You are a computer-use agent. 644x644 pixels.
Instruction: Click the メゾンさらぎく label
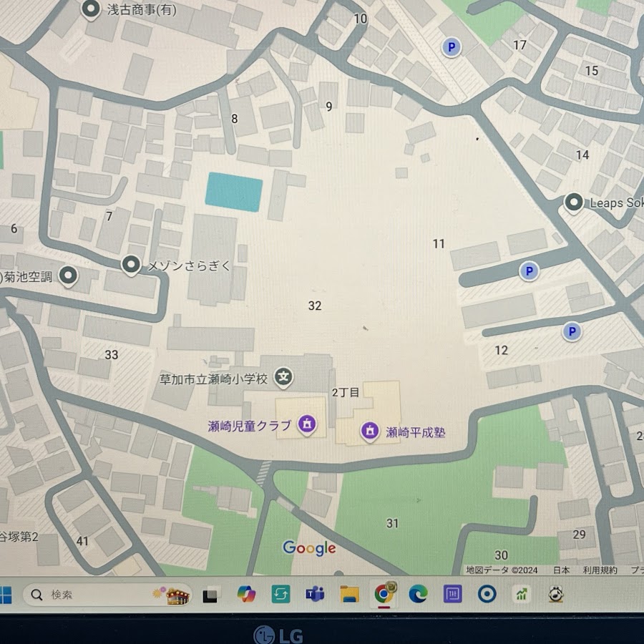189,265
